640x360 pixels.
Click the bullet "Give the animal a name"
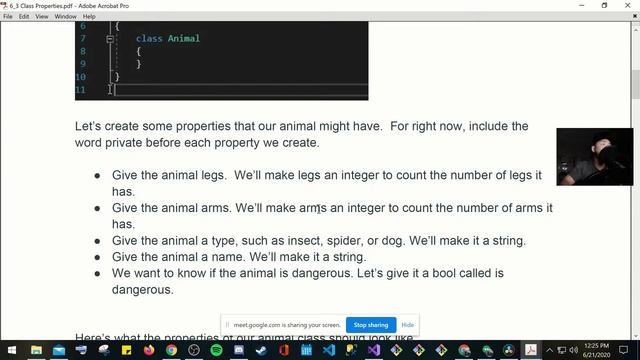(239, 257)
